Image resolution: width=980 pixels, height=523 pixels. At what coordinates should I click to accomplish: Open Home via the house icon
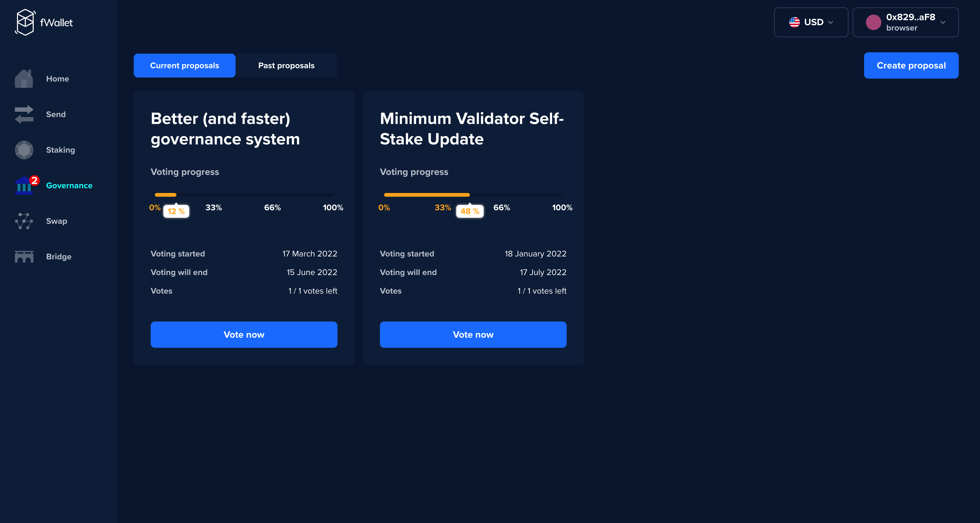pyautogui.click(x=24, y=79)
